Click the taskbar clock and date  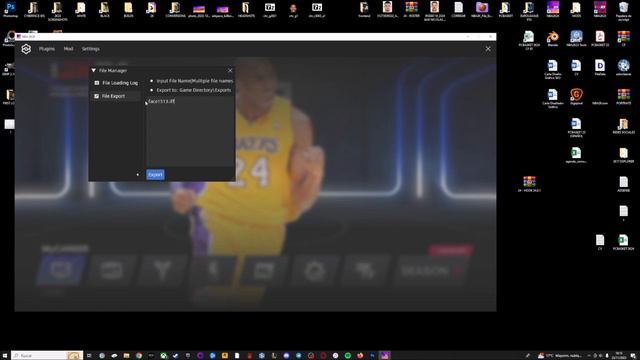pos(619,356)
